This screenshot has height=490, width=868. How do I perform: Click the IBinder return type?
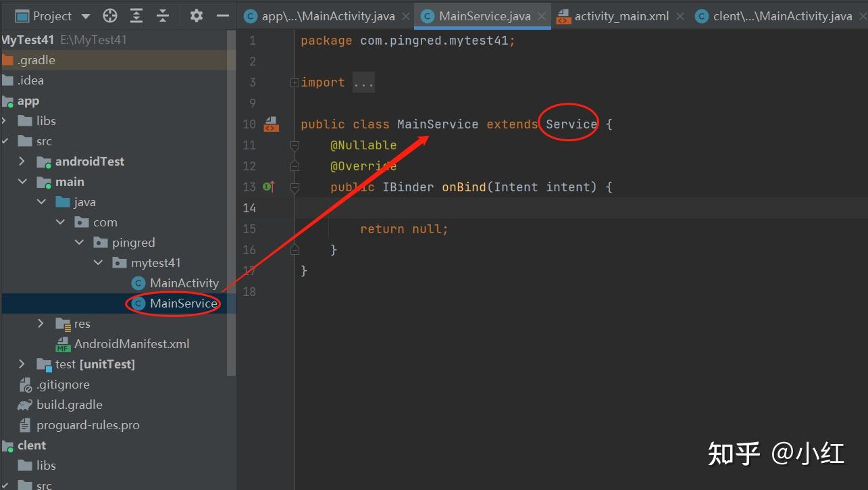408,187
